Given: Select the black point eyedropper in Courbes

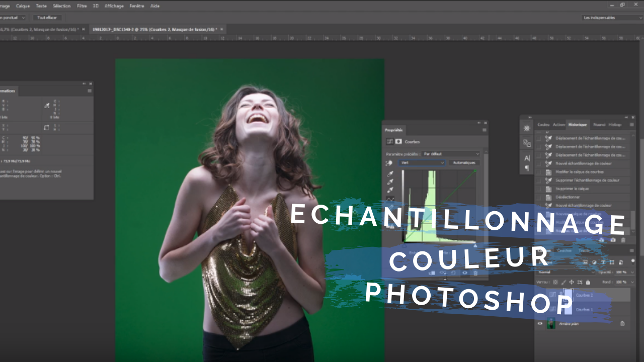Looking at the screenshot, I should (390, 173).
